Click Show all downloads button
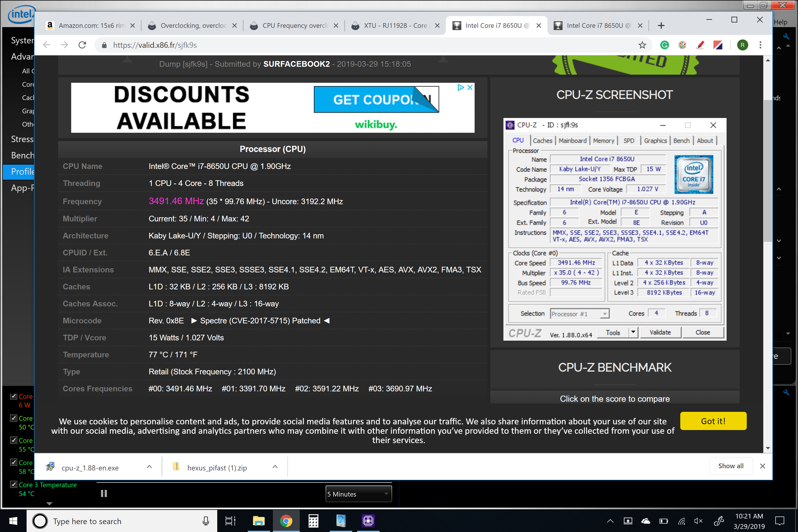Viewport: 798px width, 532px height. pyautogui.click(x=731, y=466)
